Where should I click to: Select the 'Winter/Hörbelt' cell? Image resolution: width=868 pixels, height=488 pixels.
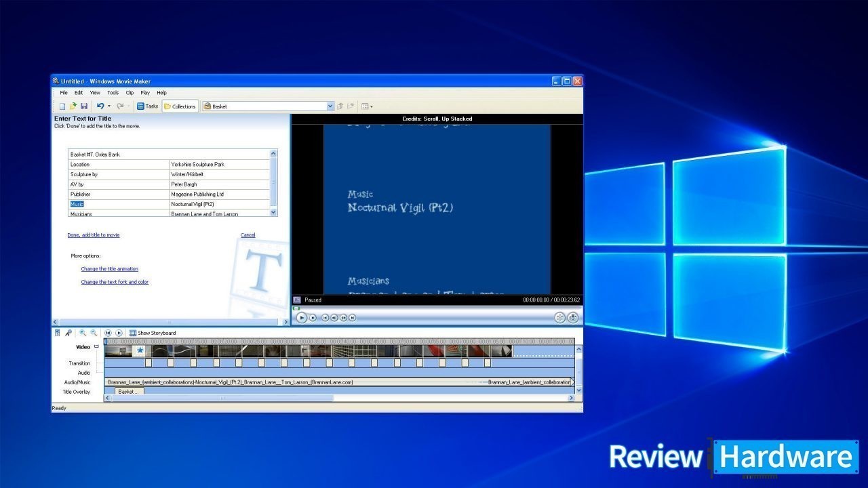point(219,174)
